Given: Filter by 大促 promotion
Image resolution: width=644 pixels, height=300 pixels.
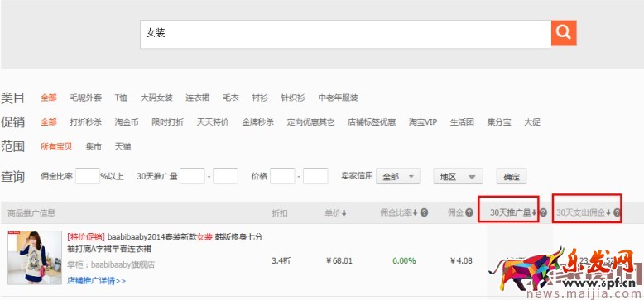Looking at the screenshot, I should point(532,121).
